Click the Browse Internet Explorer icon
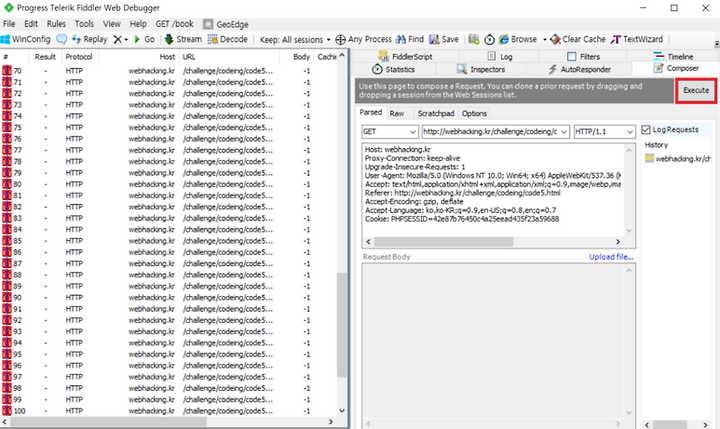Image resolution: width=720 pixels, height=429 pixels. click(x=504, y=40)
